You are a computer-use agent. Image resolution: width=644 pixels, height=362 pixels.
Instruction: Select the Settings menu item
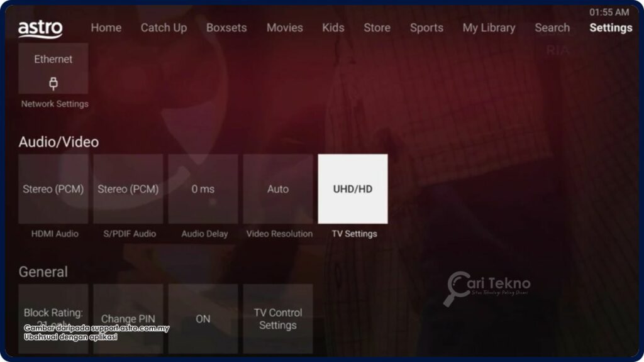tap(610, 28)
